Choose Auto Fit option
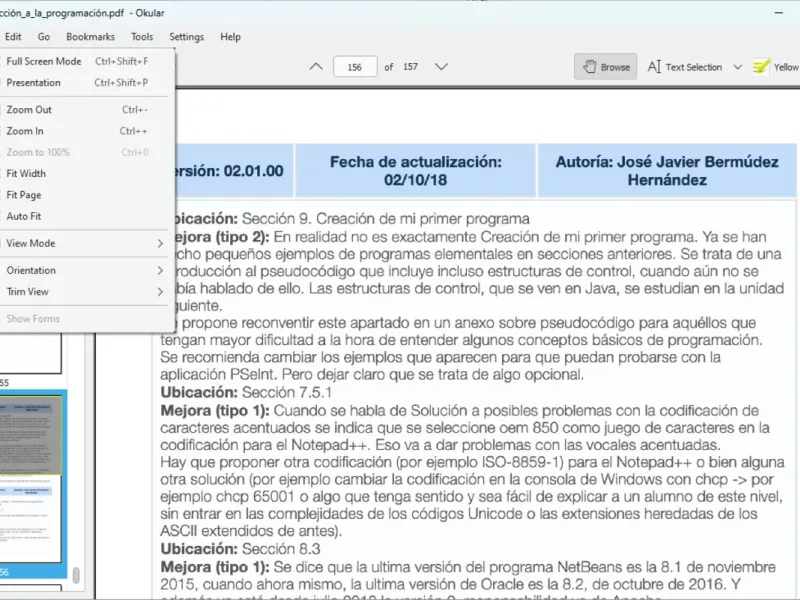The height and width of the screenshot is (600, 800). click(84, 216)
